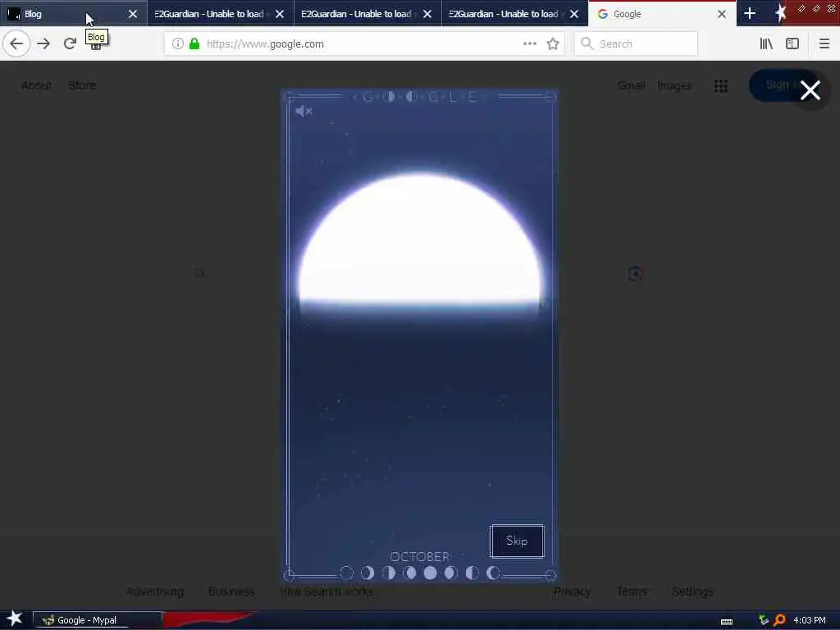Open the Store link

(x=82, y=85)
